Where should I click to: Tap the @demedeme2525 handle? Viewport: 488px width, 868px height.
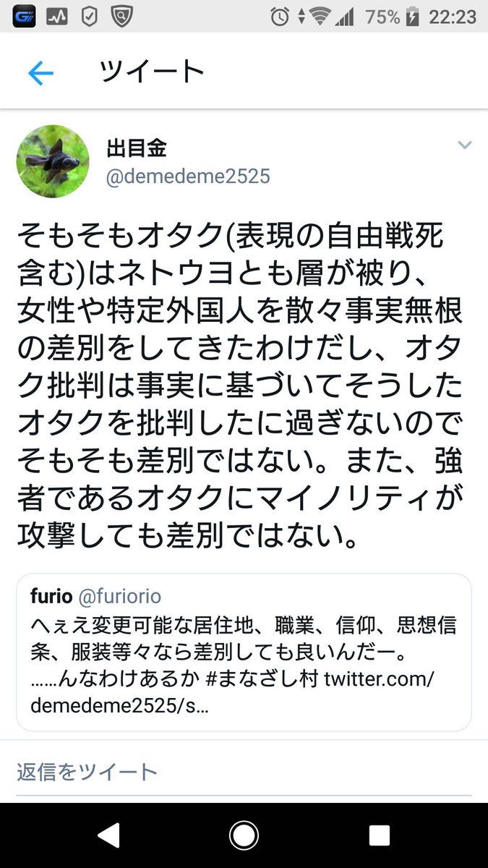coord(188,176)
